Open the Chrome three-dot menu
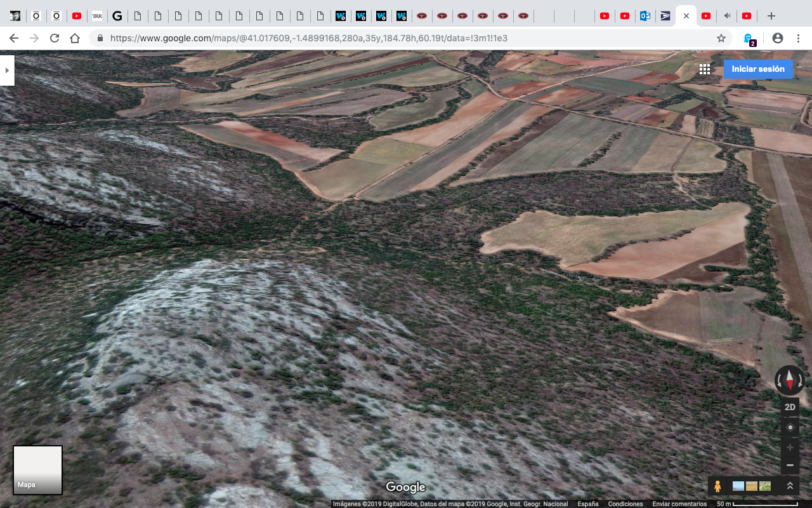The height and width of the screenshot is (508, 812). 799,38
